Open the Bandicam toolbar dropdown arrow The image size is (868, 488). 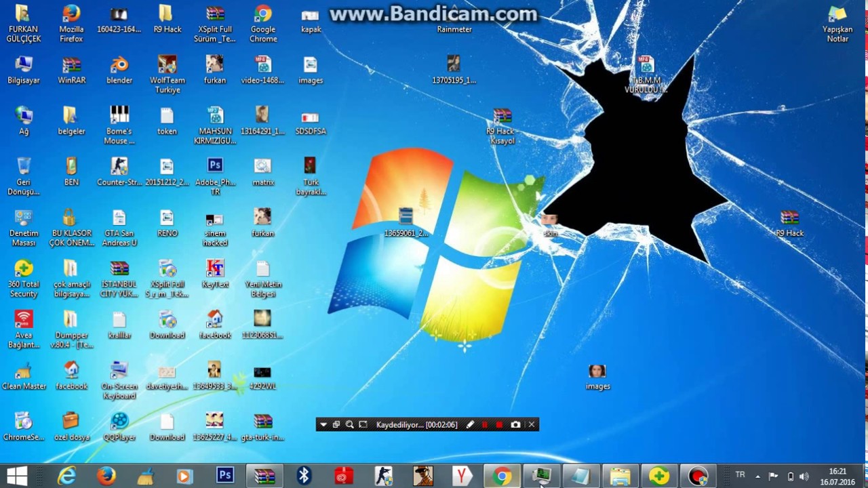pos(323,425)
